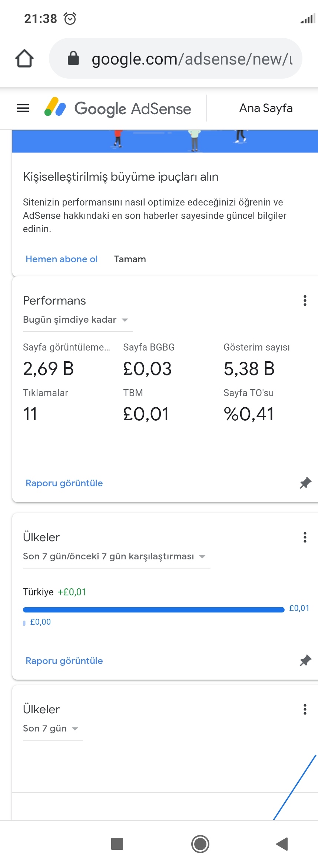
Task: Click the Google AdSense logo
Action: tap(117, 108)
